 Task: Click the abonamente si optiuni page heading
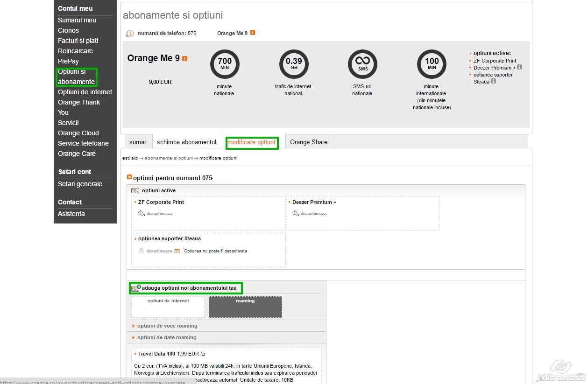pyautogui.click(x=173, y=15)
